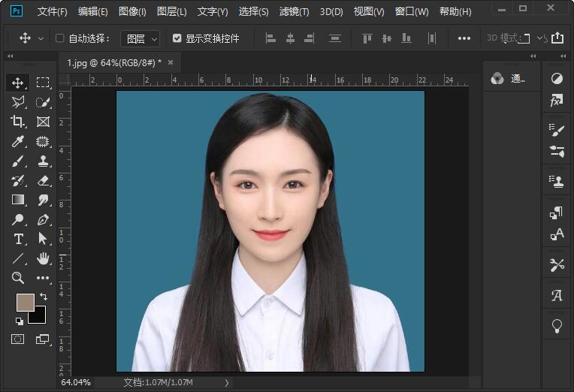Toggle Quick Mask mode
Viewport: 574px width, 392px height.
click(17, 339)
